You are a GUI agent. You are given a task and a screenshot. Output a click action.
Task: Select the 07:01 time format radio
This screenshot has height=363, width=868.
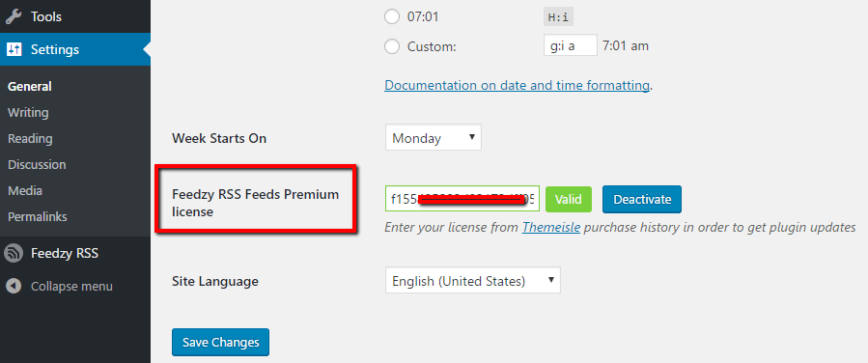pyautogui.click(x=392, y=17)
